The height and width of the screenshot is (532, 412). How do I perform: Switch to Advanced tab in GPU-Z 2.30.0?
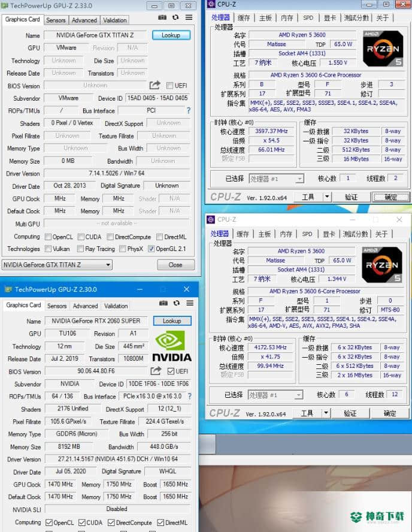86,306
